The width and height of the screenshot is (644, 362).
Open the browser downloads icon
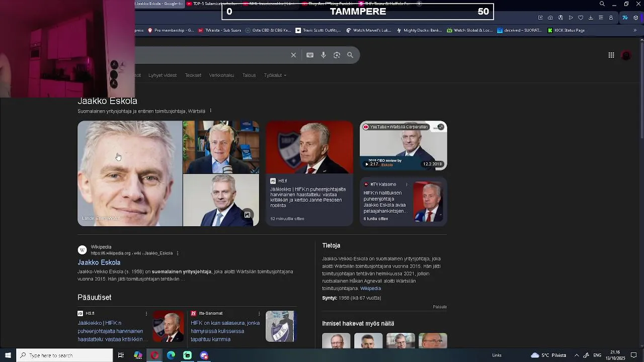click(591, 18)
